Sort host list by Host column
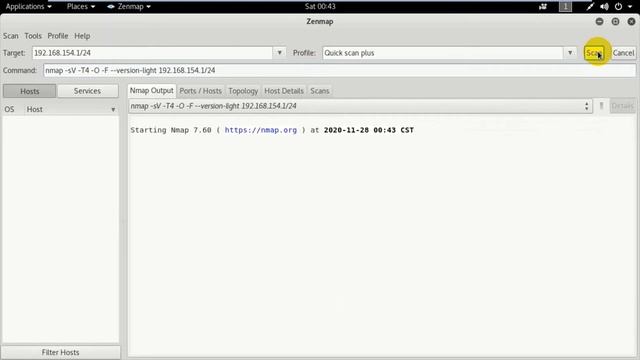Viewport: 640px width, 360px height. [x=70, y=109]
